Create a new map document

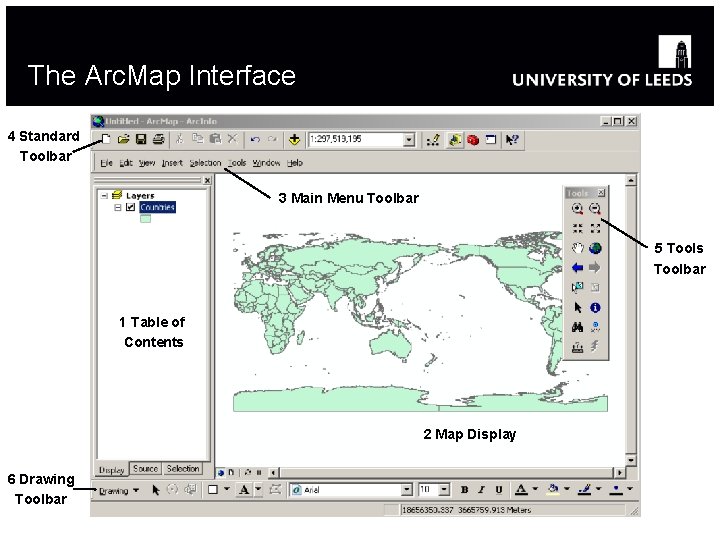(x=106, y=139)
